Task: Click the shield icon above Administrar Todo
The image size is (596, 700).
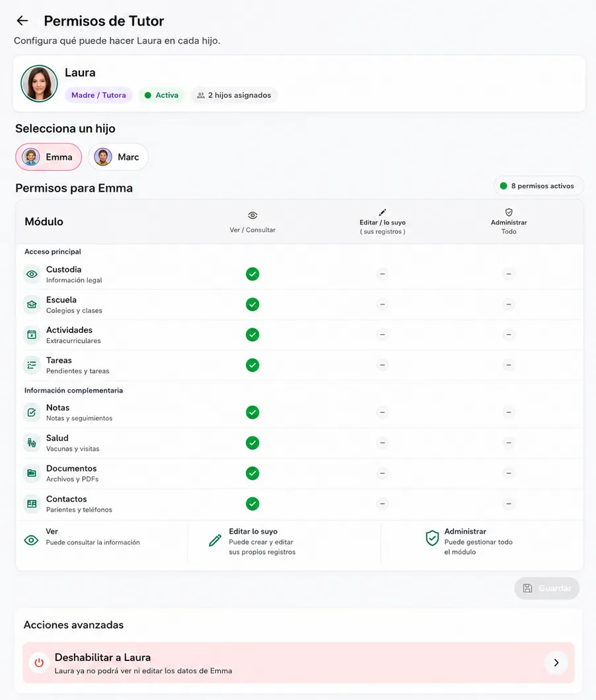Action: (x=509, y=212)
